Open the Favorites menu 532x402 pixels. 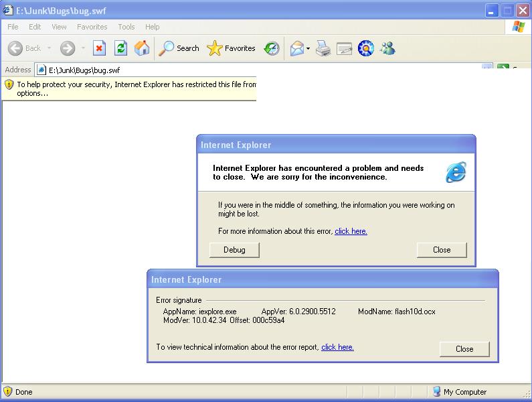[x=92, y=27]
